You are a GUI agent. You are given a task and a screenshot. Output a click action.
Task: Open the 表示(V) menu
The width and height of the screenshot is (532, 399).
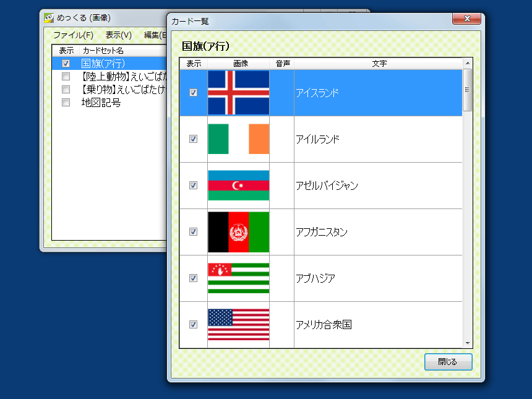pos(118,35)
